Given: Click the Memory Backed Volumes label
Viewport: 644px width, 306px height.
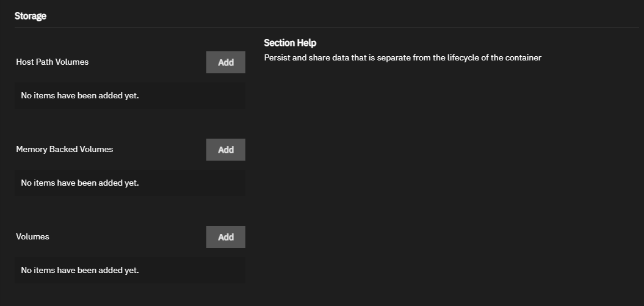Looking at the screenshot, I should point(65,149).
